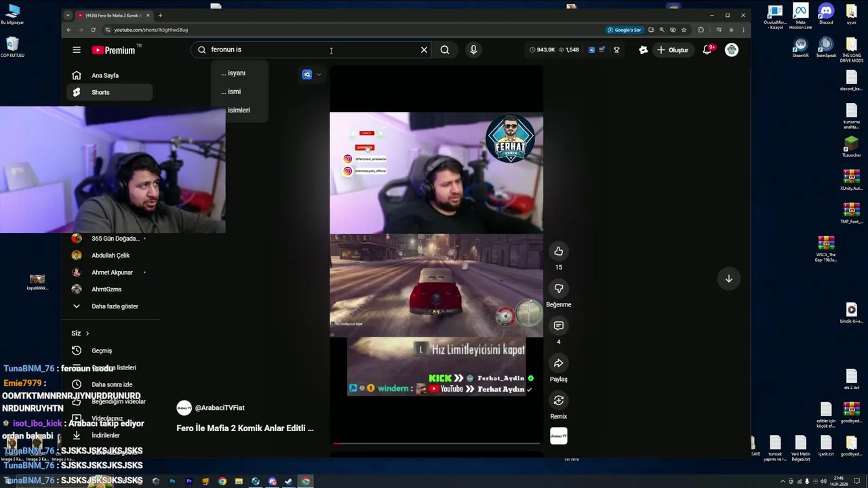
Task: Open the Steam icon in the taskbar
Action: click(289, 481)
